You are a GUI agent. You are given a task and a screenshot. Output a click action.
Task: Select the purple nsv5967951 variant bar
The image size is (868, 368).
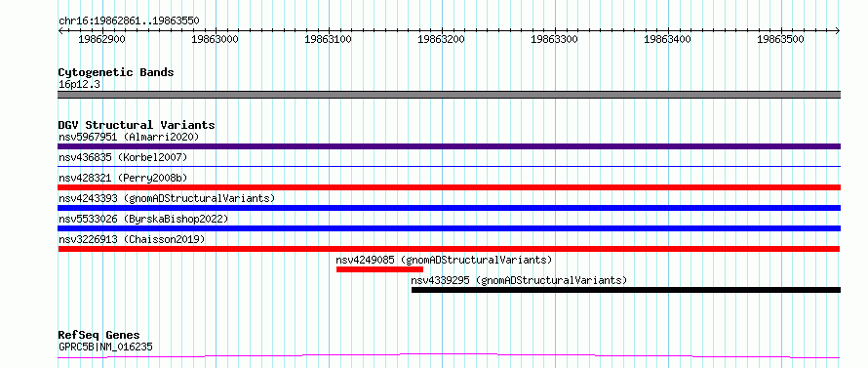[x=449, y=146]
